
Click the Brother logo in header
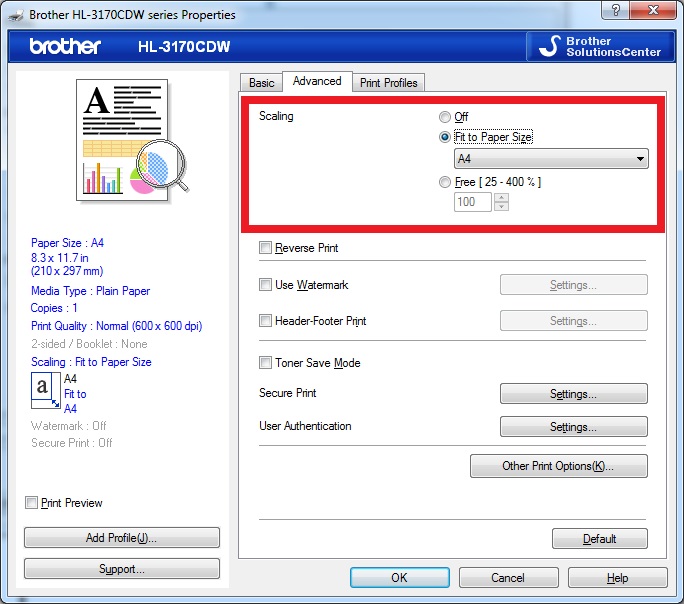click(65, 46)
